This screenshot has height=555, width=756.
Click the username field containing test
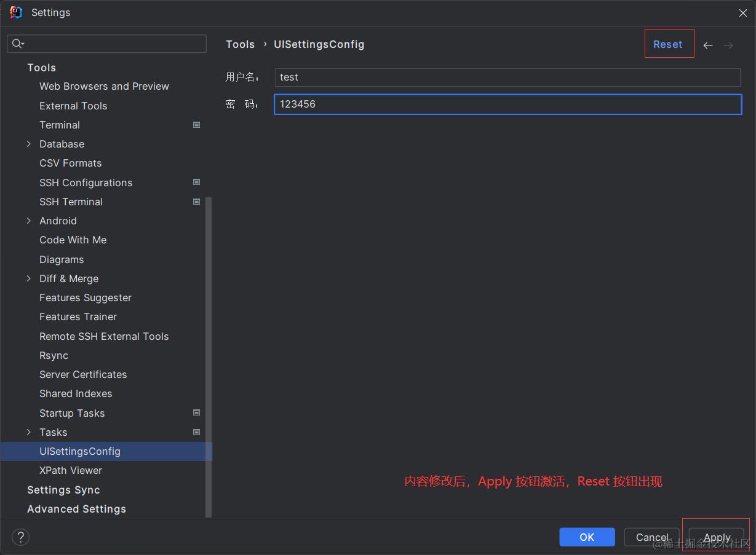507,77
